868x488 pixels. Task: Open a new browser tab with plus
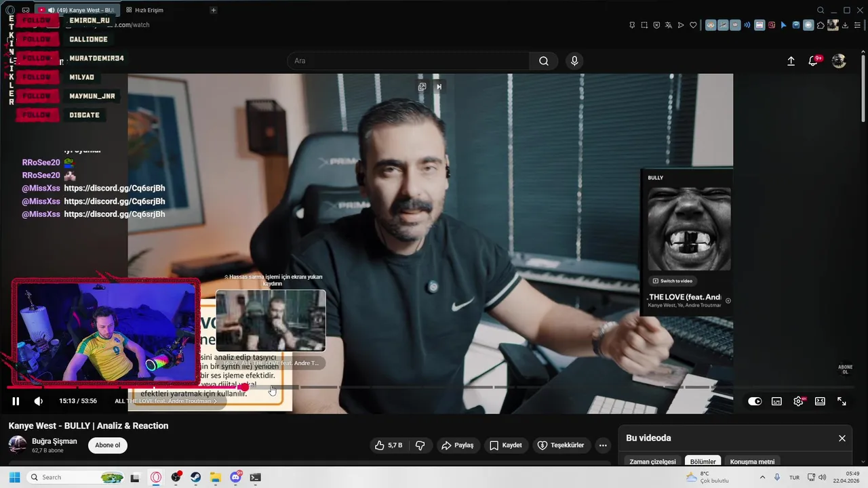click(213, 10)
